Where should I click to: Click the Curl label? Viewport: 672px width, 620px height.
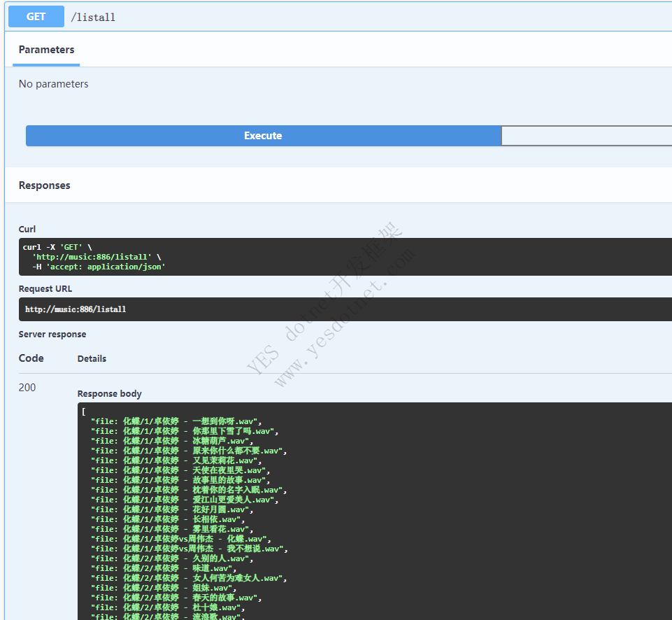point(27,229)
